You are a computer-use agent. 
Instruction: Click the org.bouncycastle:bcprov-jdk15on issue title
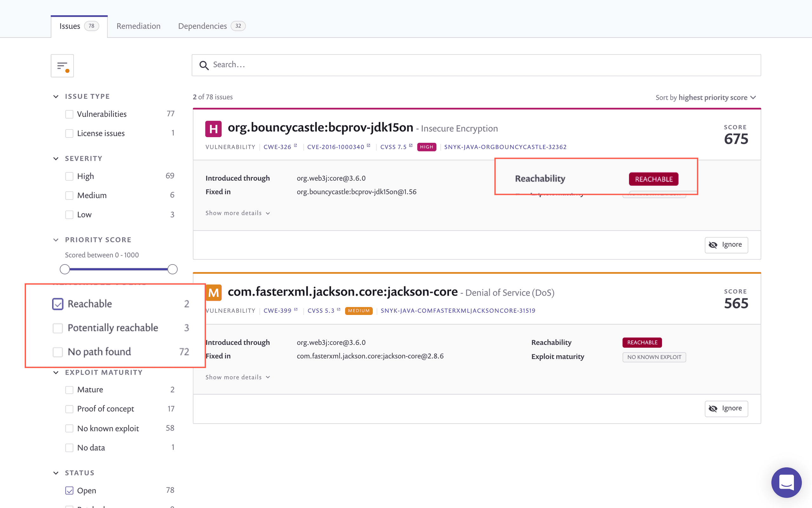pyautogui.click(x=320, y=128)
